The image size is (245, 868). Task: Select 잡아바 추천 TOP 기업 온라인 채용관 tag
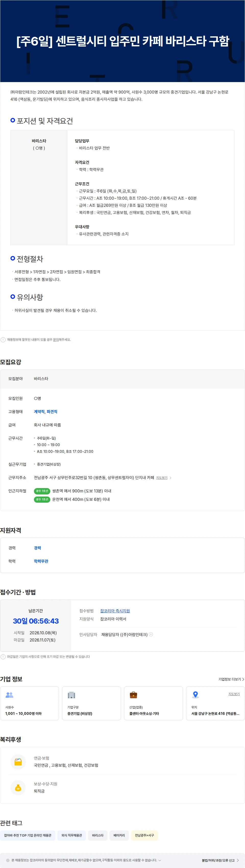(x=28, y=835)
